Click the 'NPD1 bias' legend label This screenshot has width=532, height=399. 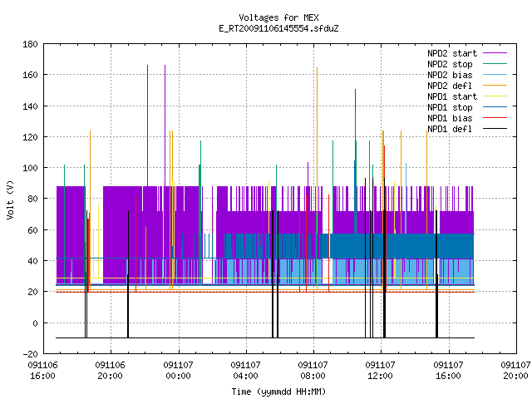tap(450, 118)
